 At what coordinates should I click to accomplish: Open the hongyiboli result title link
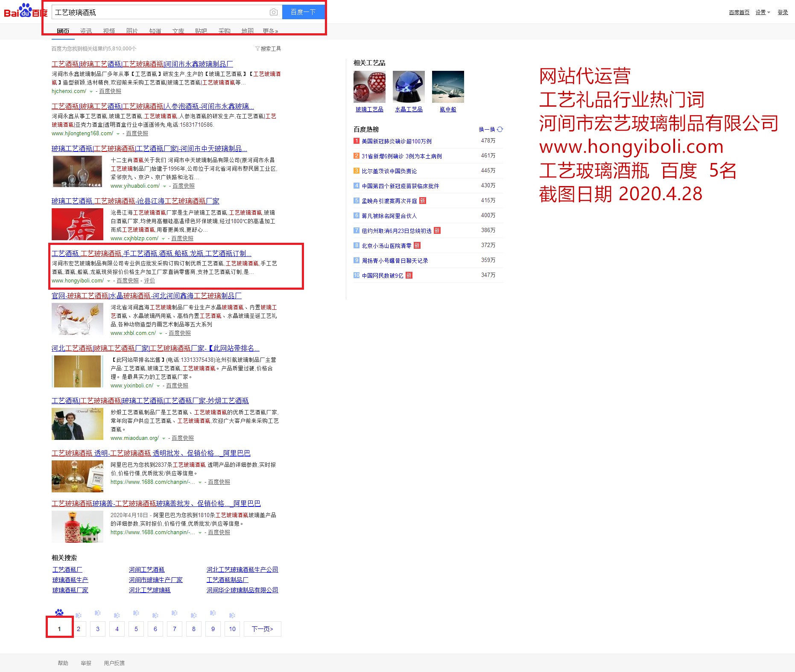tap(152, 253)
